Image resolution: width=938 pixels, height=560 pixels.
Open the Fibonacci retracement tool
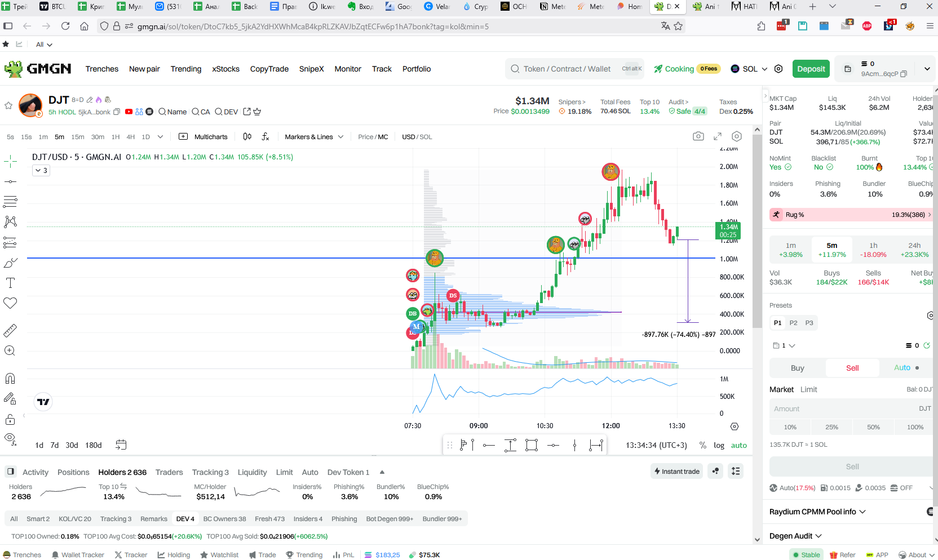[10, 201]
